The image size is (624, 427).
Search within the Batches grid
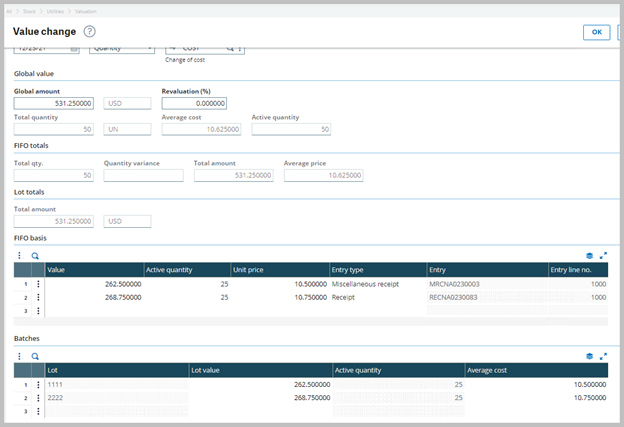pyautogui.click(x=35, y=355)
